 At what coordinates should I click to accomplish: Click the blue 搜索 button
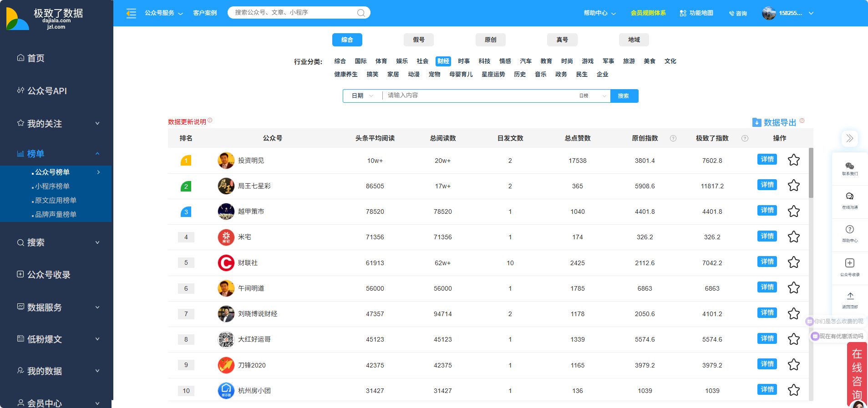624,96
